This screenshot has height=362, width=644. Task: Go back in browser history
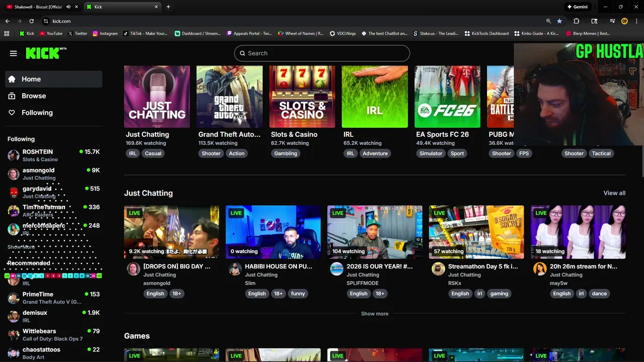pos(7,21)
